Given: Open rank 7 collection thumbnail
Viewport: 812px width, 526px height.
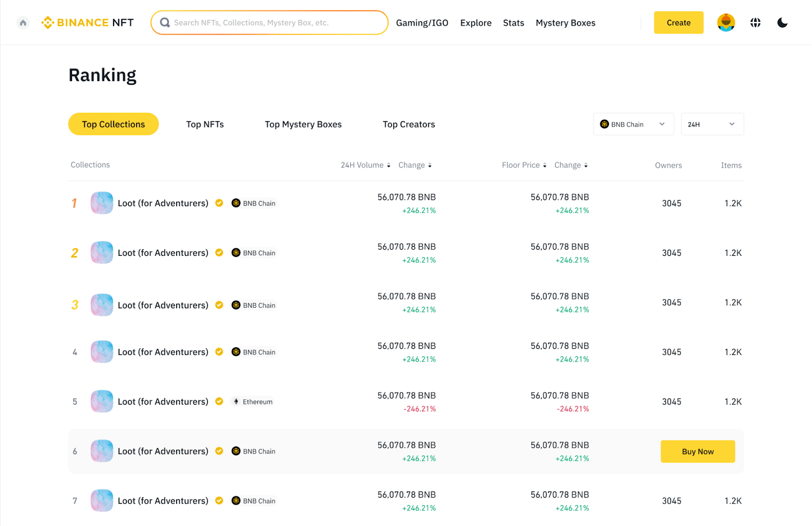Looking at the screenshot, I should coord(102,501).
